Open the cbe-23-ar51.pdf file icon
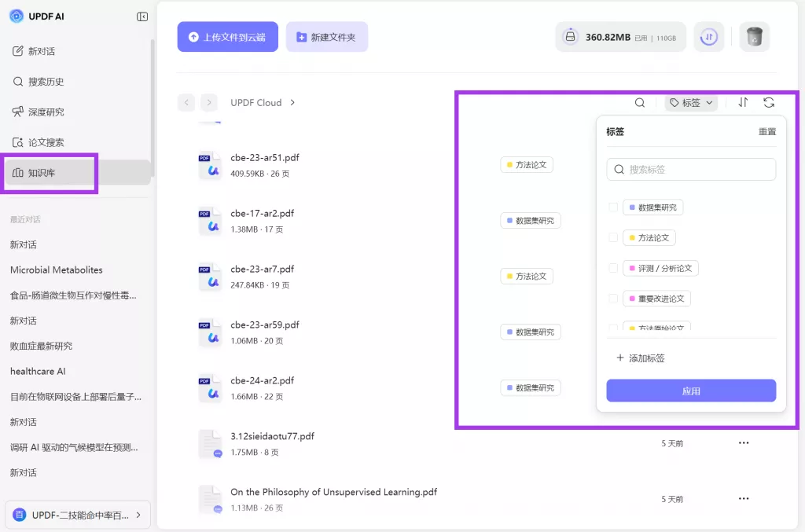805x532 pixels. pyautogui.click(x=210, y=165)
